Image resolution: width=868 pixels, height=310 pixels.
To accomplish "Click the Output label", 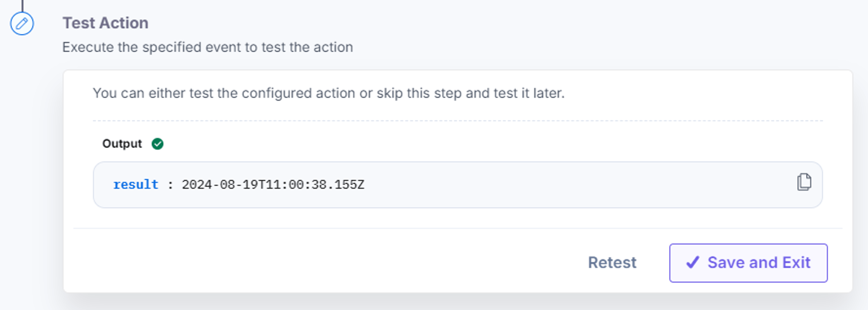I will (x=122, y=143).
